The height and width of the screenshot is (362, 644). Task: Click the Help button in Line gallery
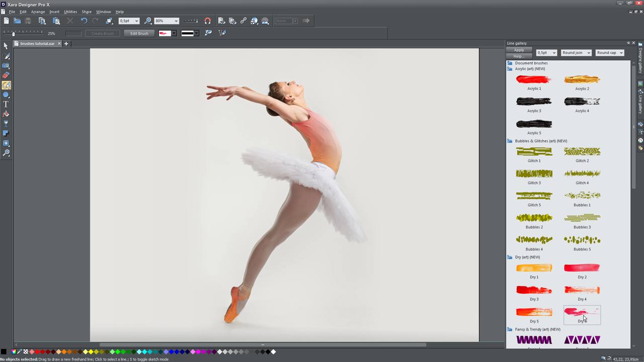(x=519, y=56)
